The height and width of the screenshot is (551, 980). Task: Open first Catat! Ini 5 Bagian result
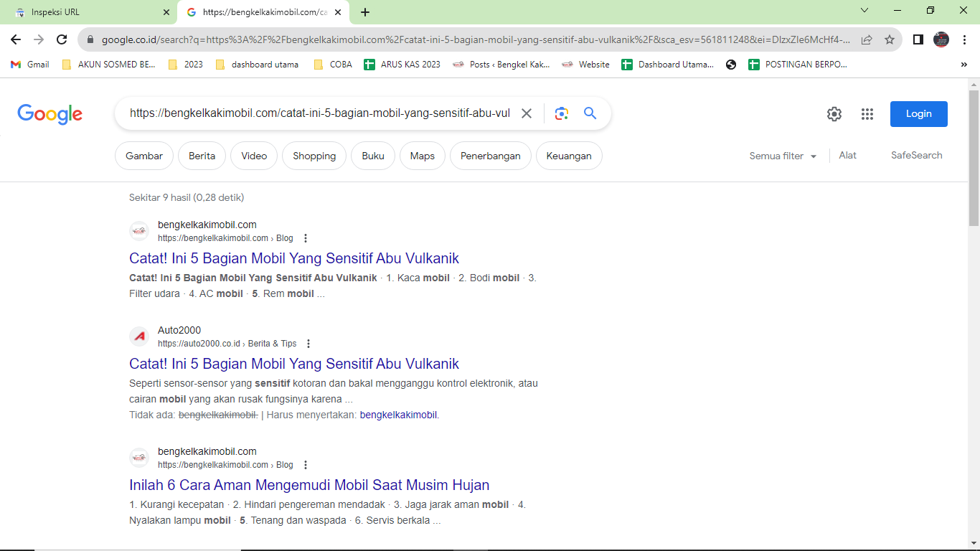coord(294,258)
